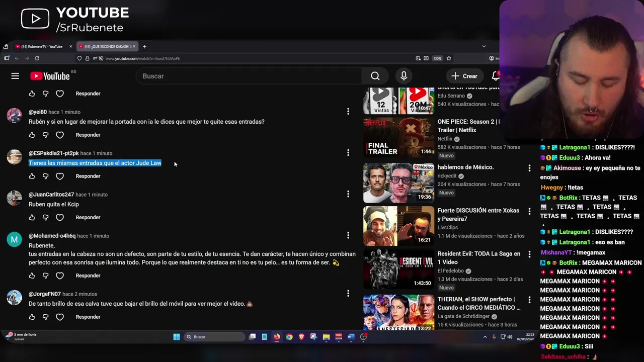The width and height of the screenshot is (644, 362).
Task: Like the Jude Law comment
Action: [x=32, y=176]
